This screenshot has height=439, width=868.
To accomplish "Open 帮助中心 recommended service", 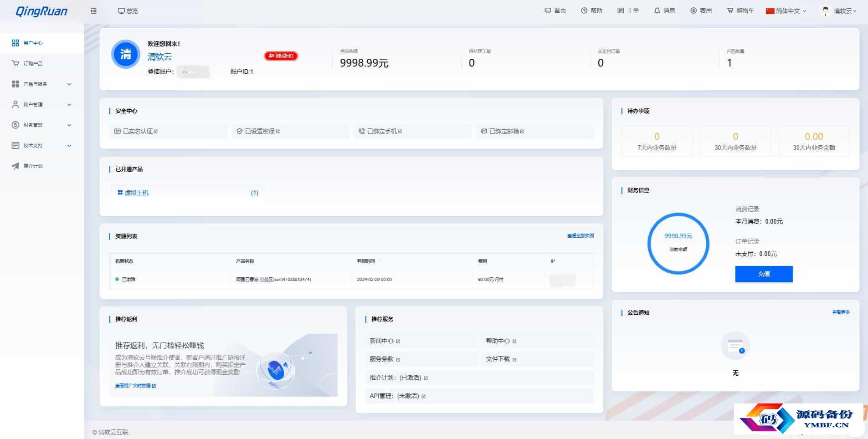I will (501, 341).
